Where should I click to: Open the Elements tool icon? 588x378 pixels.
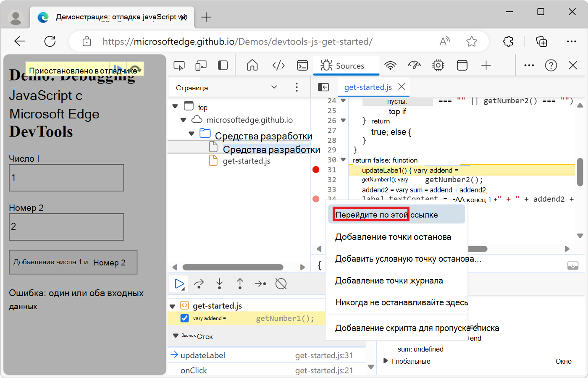(278, 66)
